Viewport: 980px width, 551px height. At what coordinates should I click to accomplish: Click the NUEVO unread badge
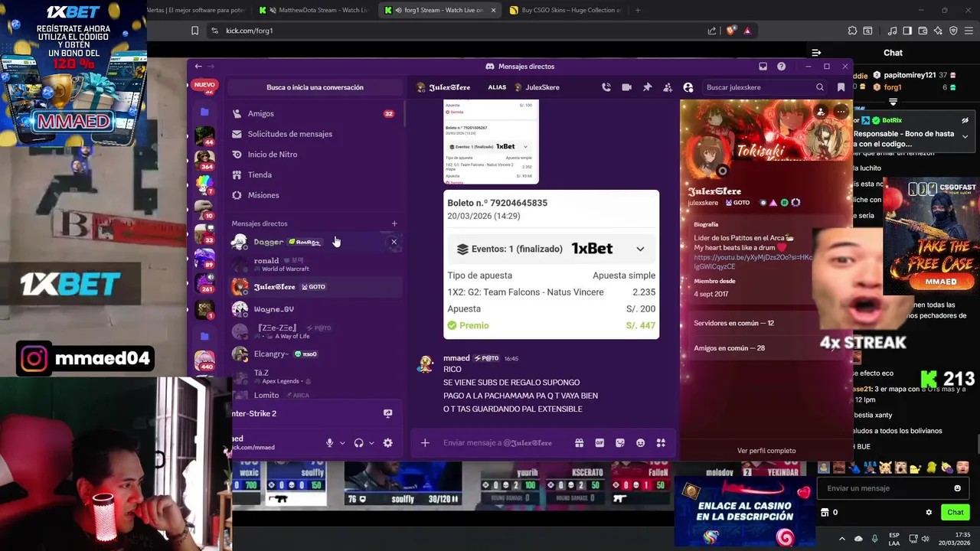[x=204, y=85]
